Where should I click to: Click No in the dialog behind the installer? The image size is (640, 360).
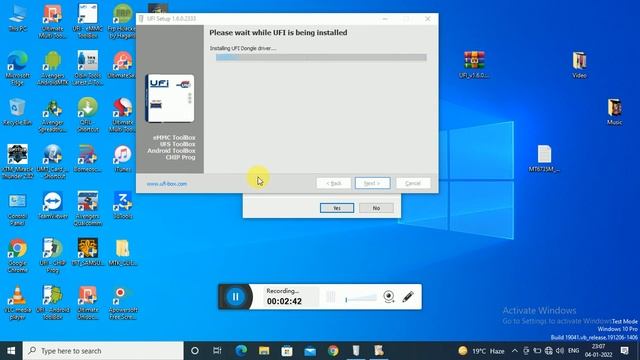(x=376, y=208)
